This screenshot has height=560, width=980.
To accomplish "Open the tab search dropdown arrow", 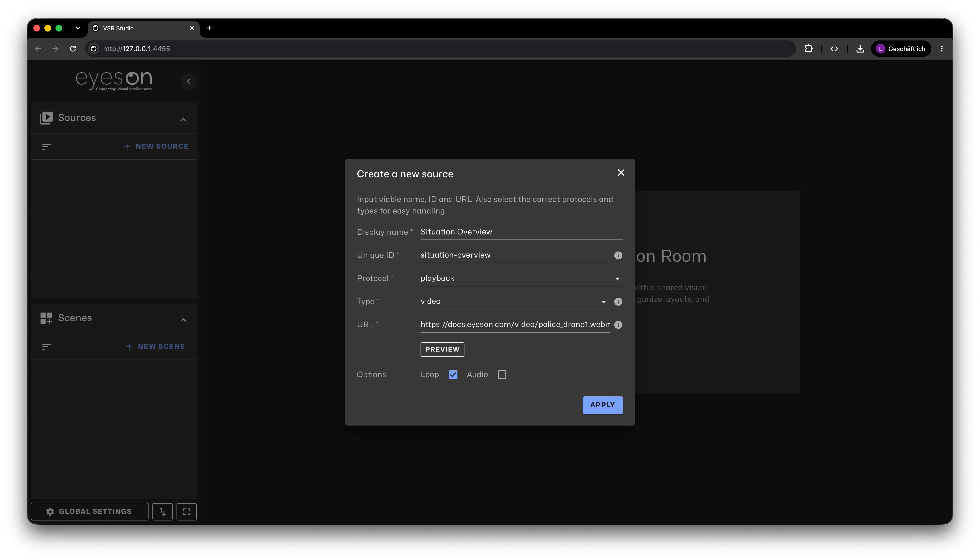I will point(78,28).
